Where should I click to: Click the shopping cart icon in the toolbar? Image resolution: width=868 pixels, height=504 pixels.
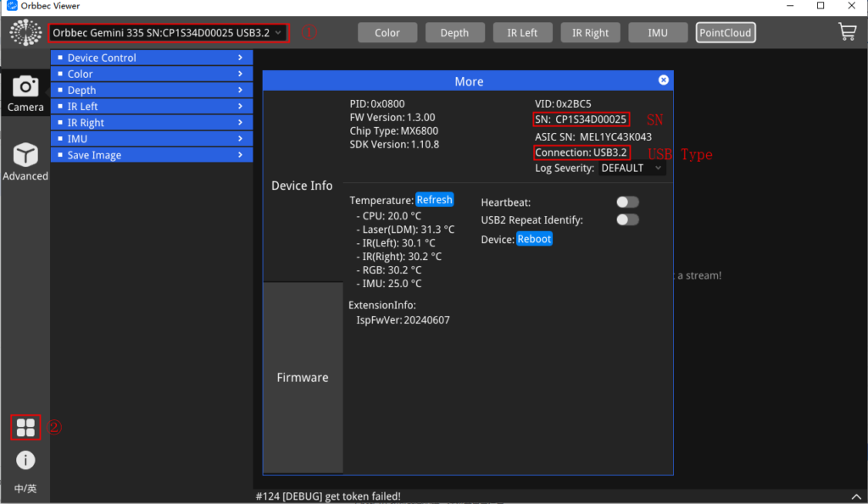pyautogui.click(x=847, y=31)
